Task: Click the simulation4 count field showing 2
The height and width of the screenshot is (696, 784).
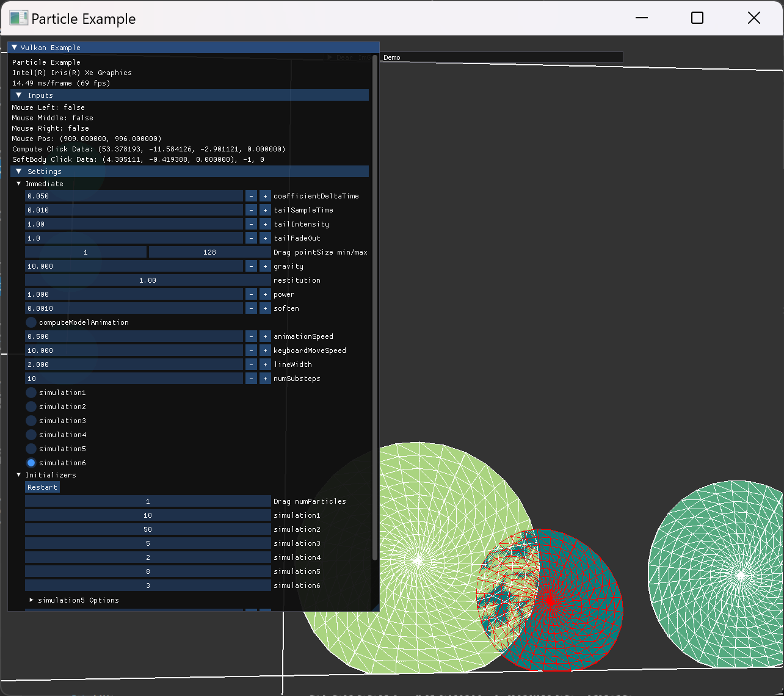Action: 148,557
